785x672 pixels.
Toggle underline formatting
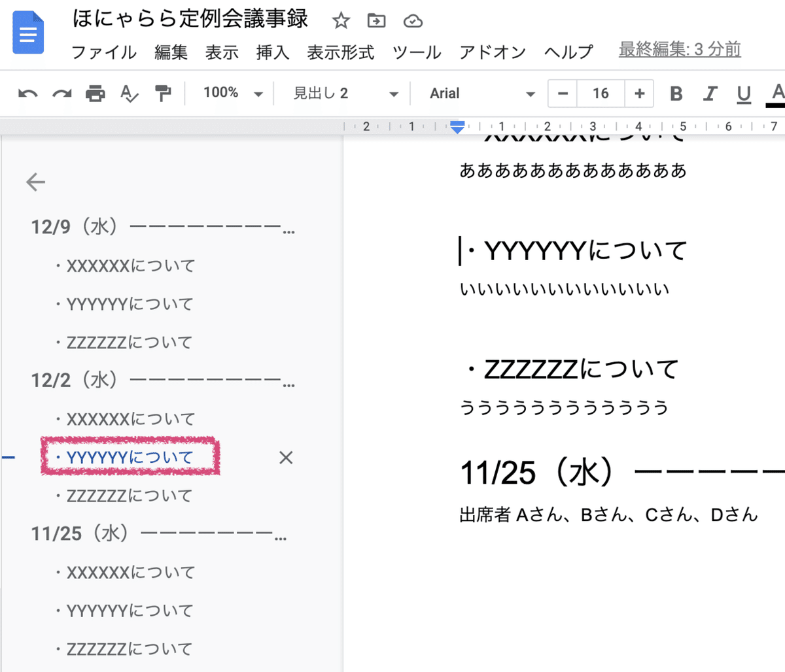[743, 93]
